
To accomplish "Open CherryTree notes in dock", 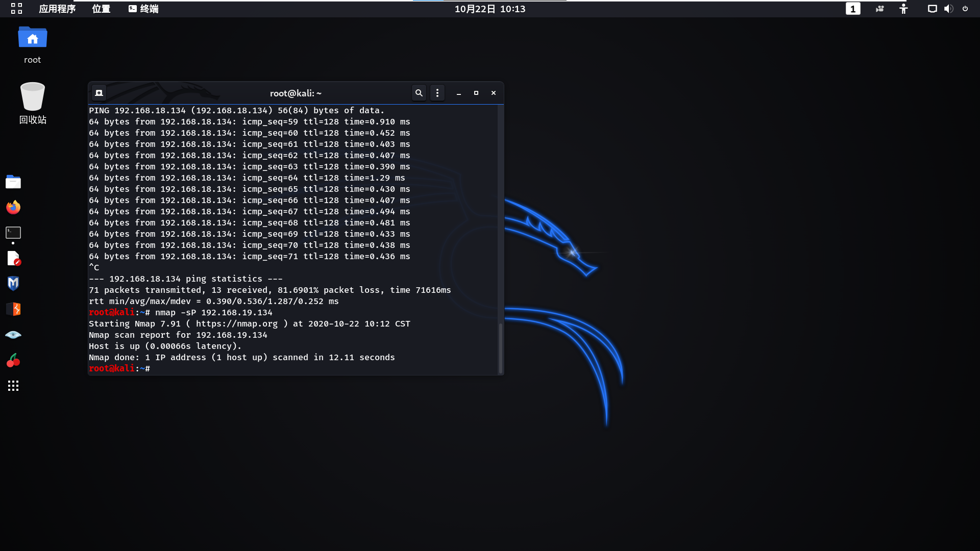I will point(13,360).
